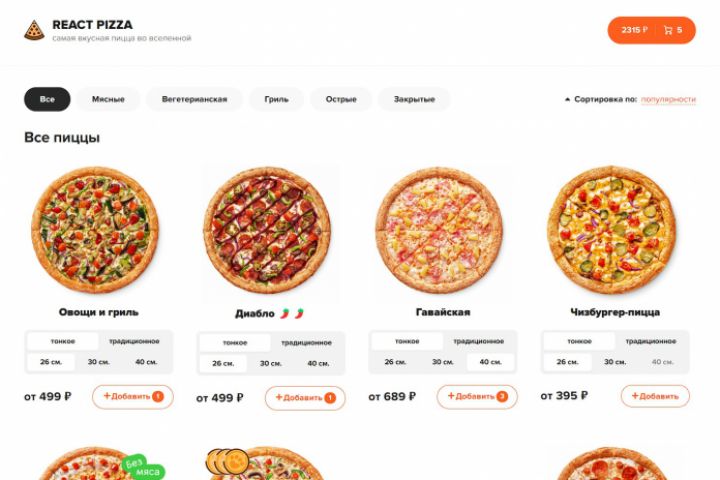Select 30 см. size for Диабло
The width and height of the screenshot is (720, 480).
[x=270, y=363]
